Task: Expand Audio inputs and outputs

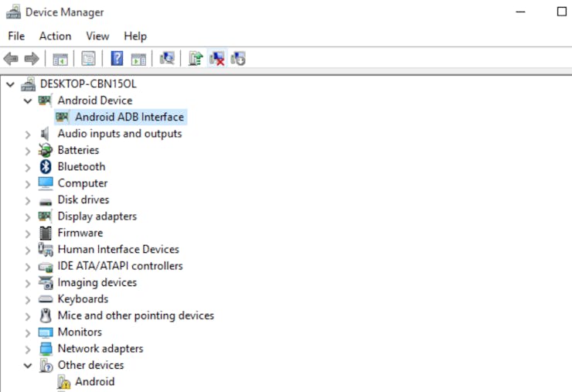Action: coord(28,135)
